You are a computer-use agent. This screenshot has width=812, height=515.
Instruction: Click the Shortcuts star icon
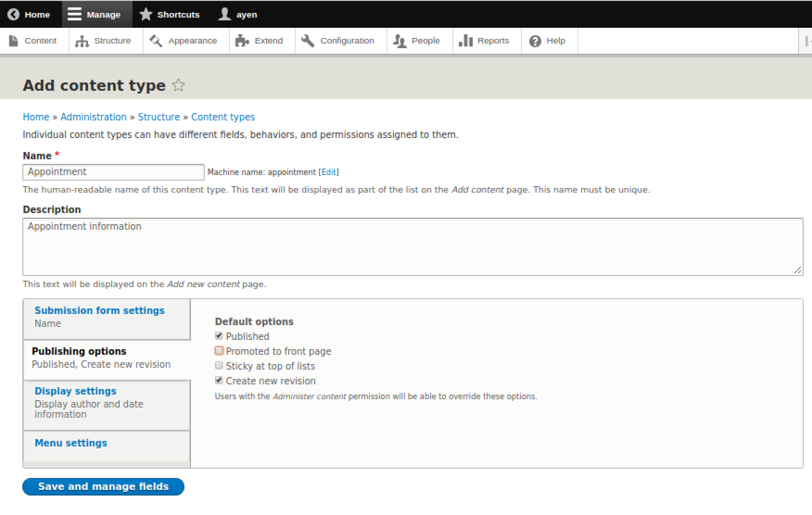[x=146, y=14]
